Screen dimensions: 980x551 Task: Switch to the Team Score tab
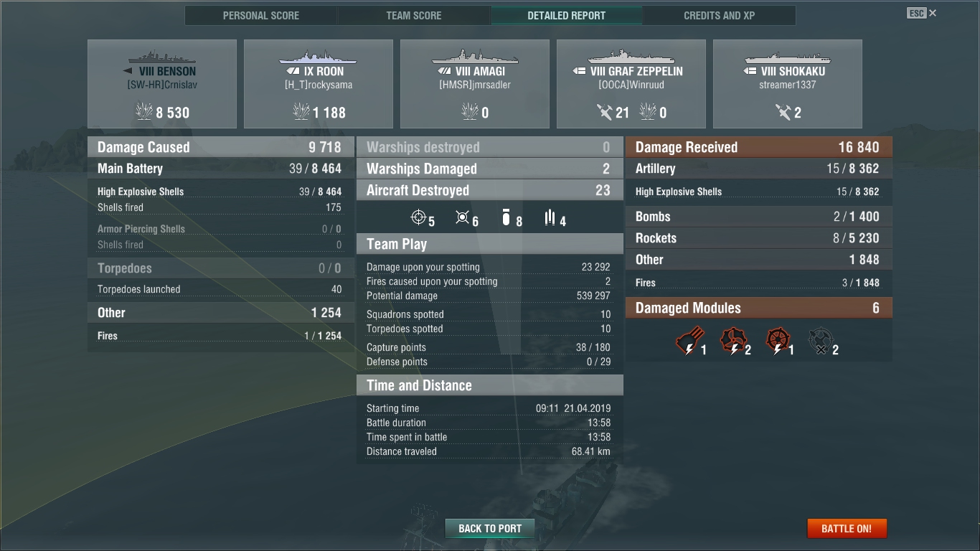pyautogui.click(x=414, y=15)
